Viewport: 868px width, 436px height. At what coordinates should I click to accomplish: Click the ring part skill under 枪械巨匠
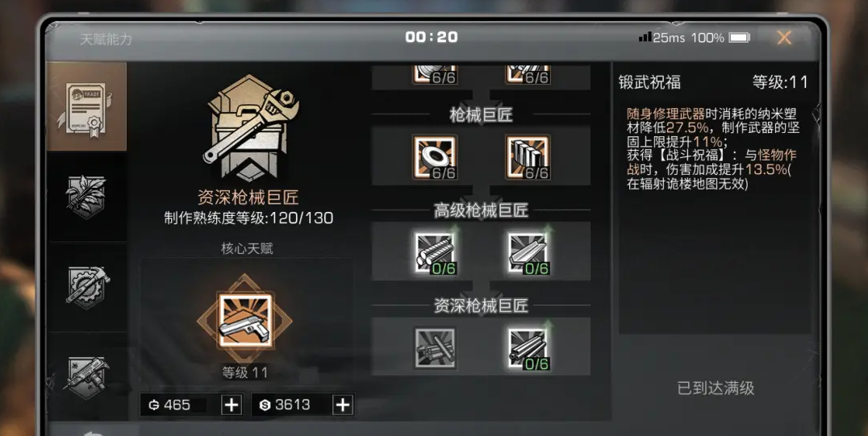tap(435, 157)
